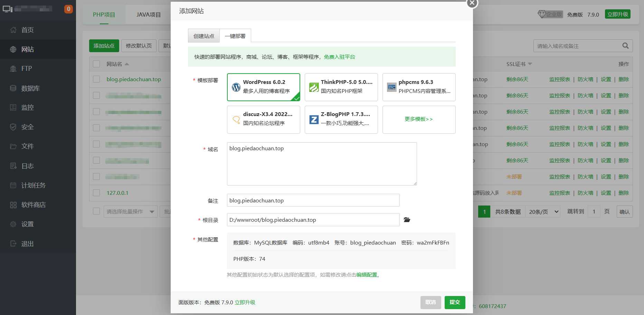This screenshot has width=644, height=315.
Task: Click the 退出 logout sidebar icon
Action: click(13, 244)
